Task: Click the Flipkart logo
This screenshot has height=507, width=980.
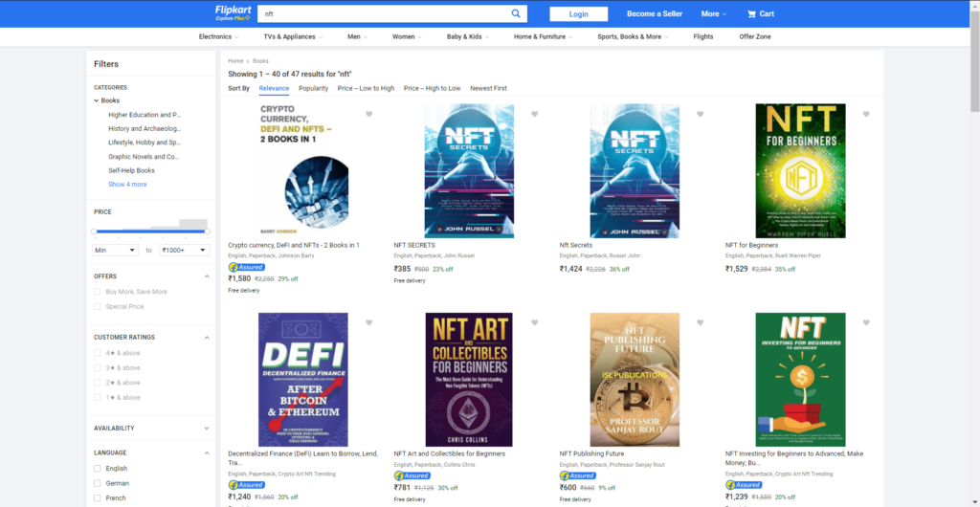Action: coord(233,13)
